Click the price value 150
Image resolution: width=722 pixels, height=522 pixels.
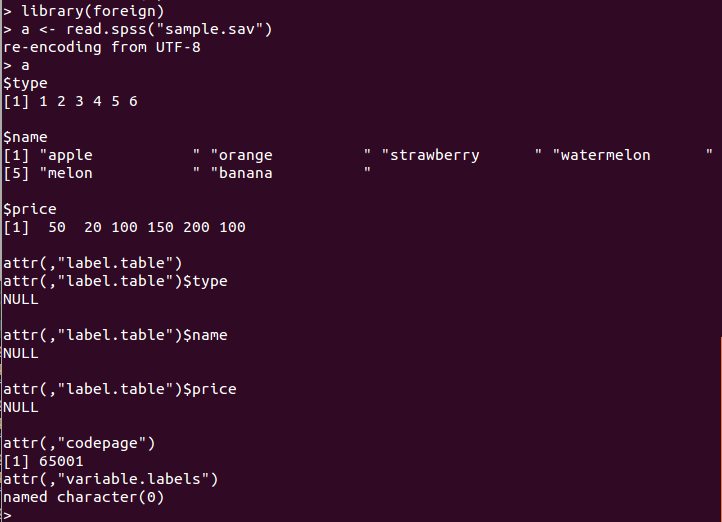pos(160,227)
